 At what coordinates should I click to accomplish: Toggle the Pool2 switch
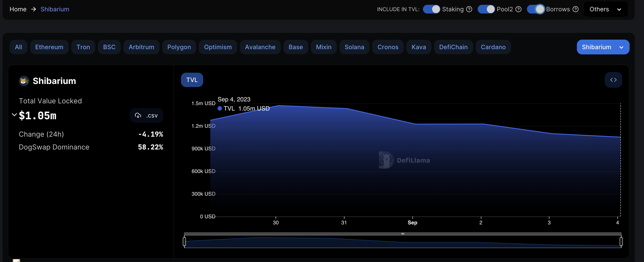pyautogui.click(x=486, y=9)
